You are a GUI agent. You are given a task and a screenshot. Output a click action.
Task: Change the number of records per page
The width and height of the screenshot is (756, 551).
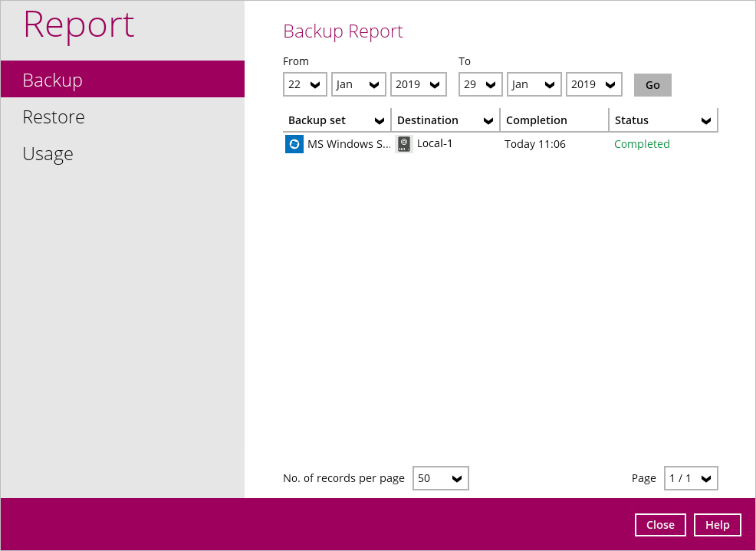[x=441, y=478]
